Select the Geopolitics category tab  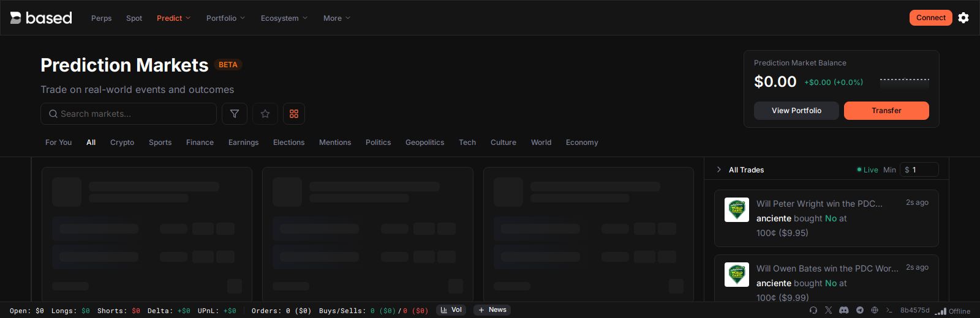point(424,142)
